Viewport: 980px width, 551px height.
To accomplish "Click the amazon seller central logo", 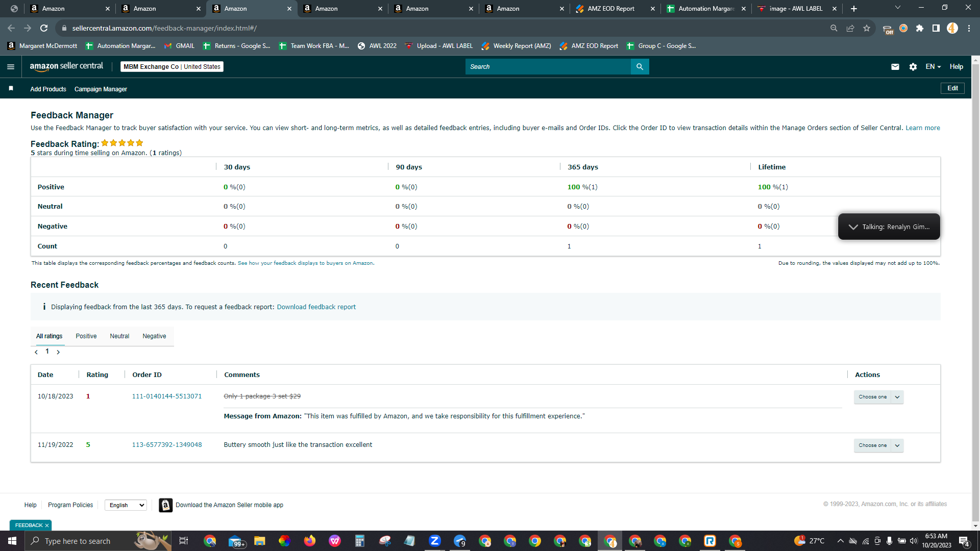I will point(66,66).
